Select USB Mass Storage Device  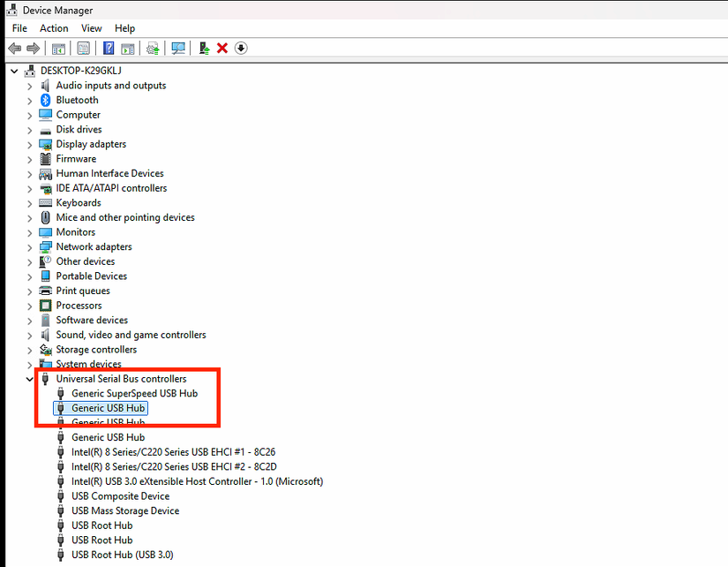coord(125,510)
